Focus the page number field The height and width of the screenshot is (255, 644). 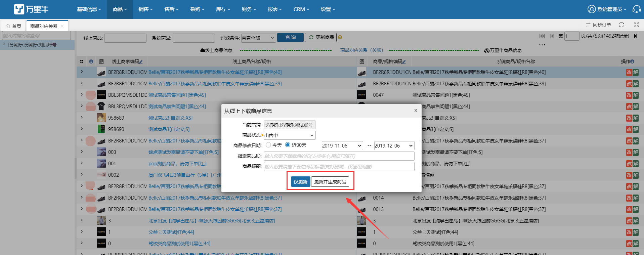[x=572, y=36]
